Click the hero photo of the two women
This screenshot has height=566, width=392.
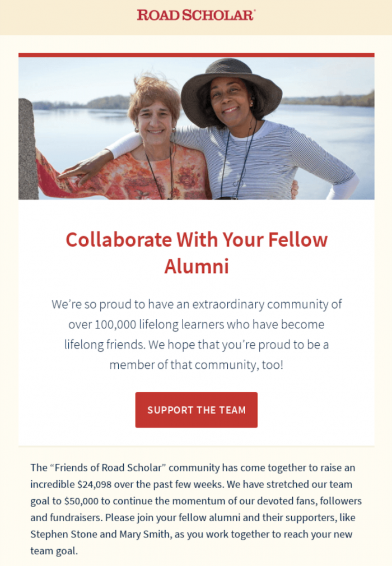click(x=196, y=129)
